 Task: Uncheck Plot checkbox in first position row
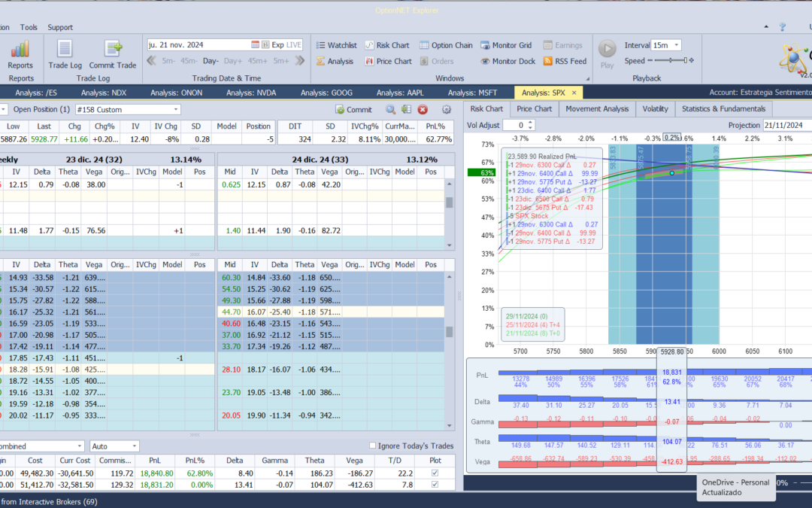click(433, 473)
